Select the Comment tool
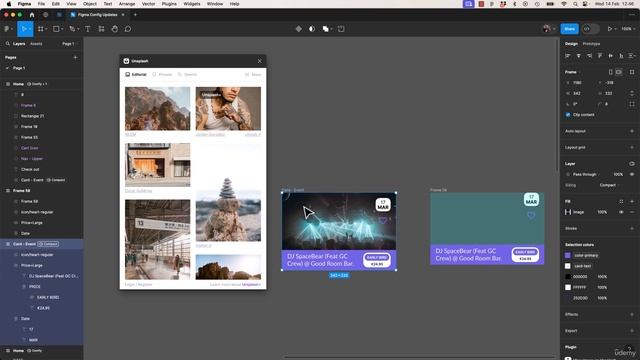This screenshot has height=360, width=640. point(128,29)
